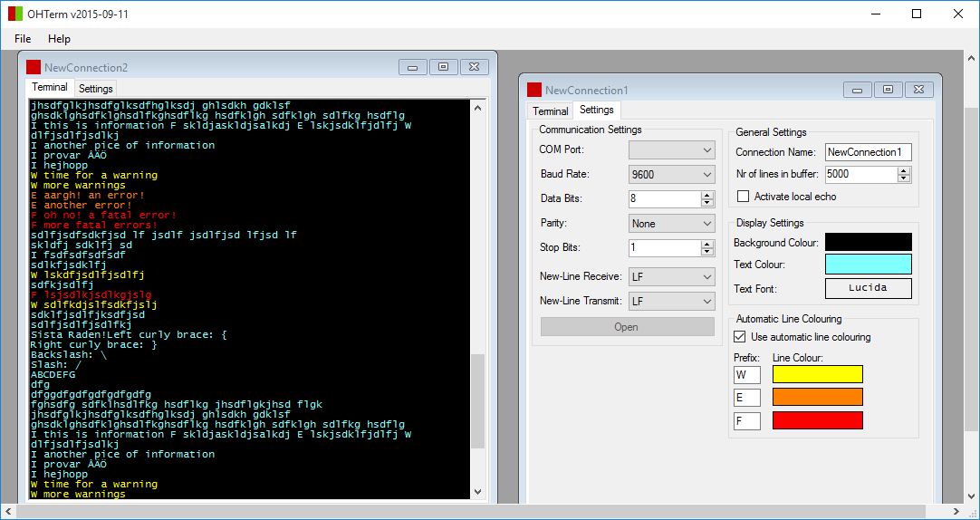Open the Baud Rate dropdown
This screenshot has width=980, height=520.
pyautogui.click(x=671, y=174)
